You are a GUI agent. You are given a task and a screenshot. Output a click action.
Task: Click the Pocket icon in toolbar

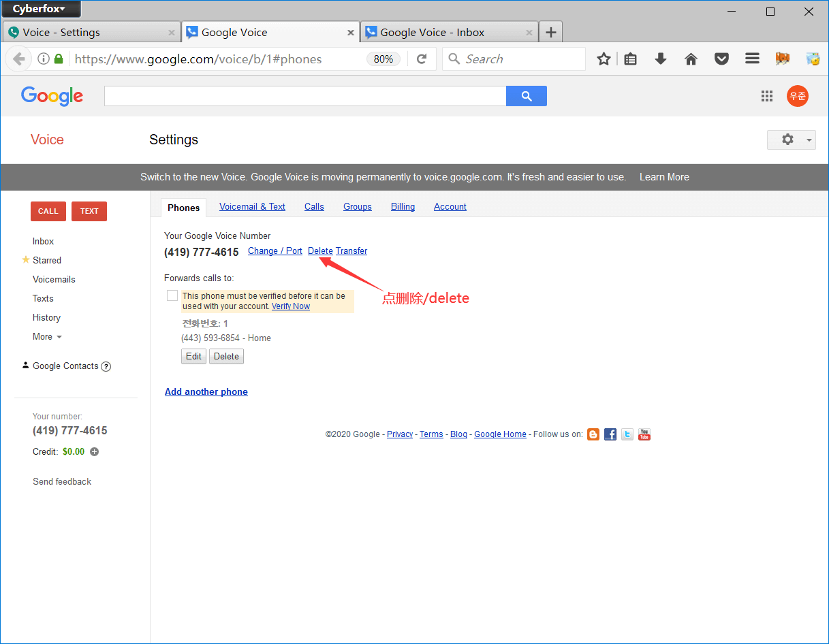click(x=721, y=59)
